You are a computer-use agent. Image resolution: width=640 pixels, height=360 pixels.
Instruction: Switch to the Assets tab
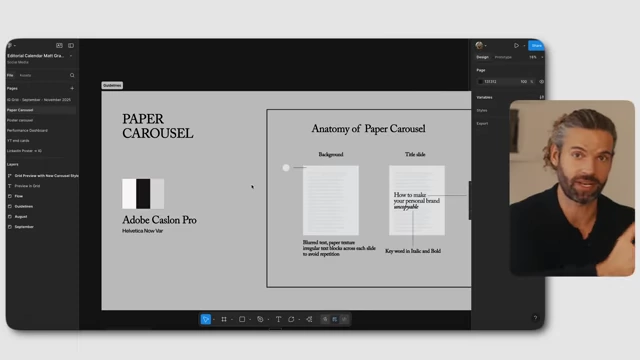pyautogui.click(x=25, y=75)
